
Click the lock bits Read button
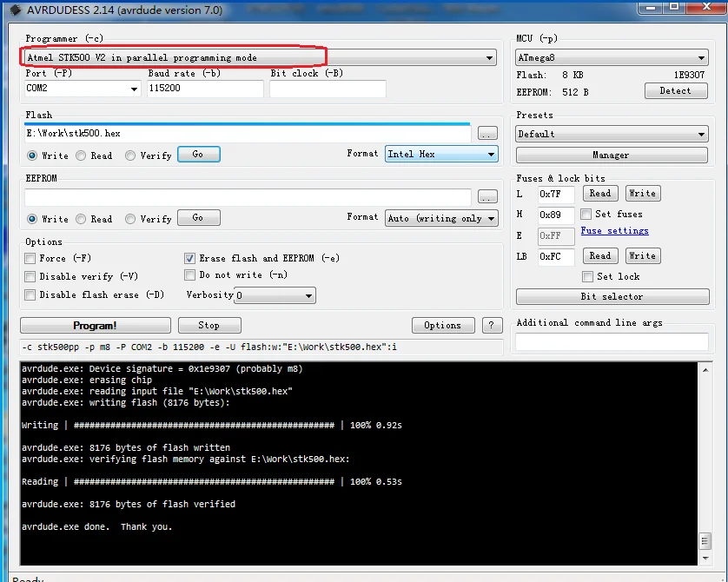[600, 255]
